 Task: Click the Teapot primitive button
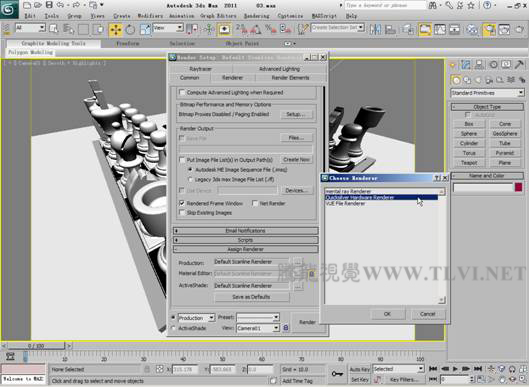click(x=469, y=163)
